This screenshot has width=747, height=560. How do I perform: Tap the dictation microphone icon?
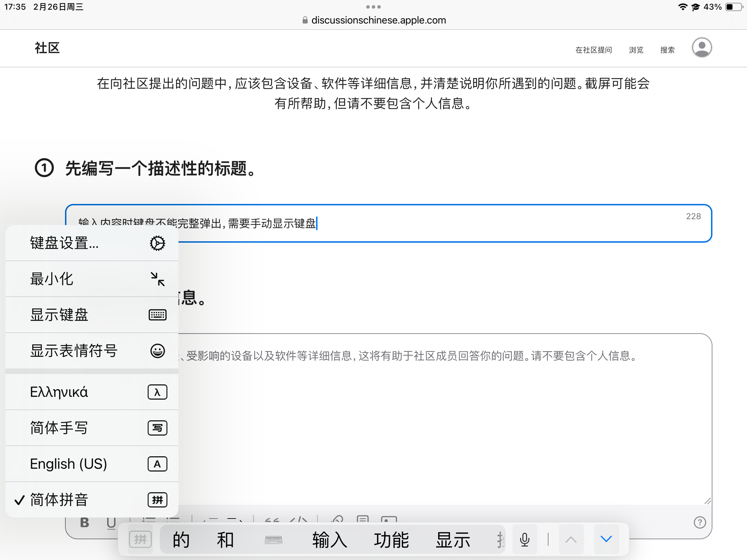[x=525, y=540]
